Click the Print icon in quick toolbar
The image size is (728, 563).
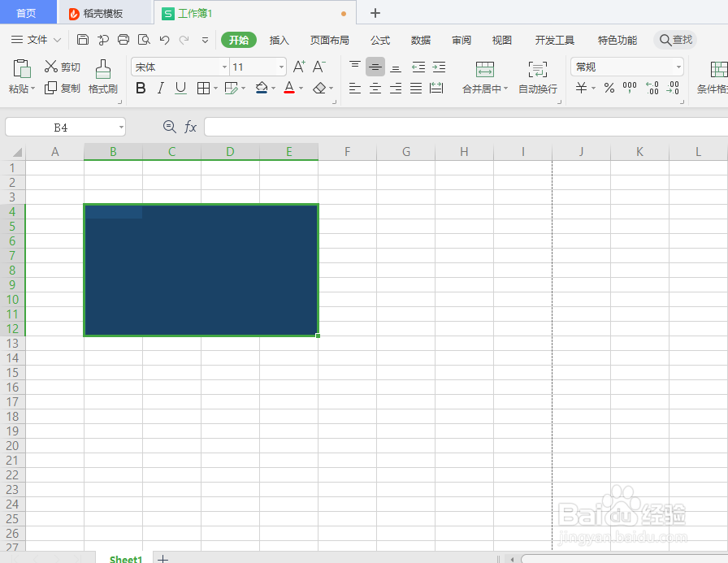click(123, 40)
